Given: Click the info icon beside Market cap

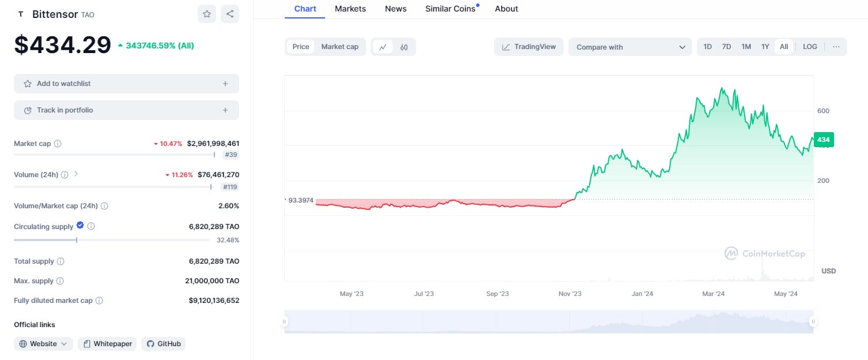Looking at the screenshot, I should 58,144.
